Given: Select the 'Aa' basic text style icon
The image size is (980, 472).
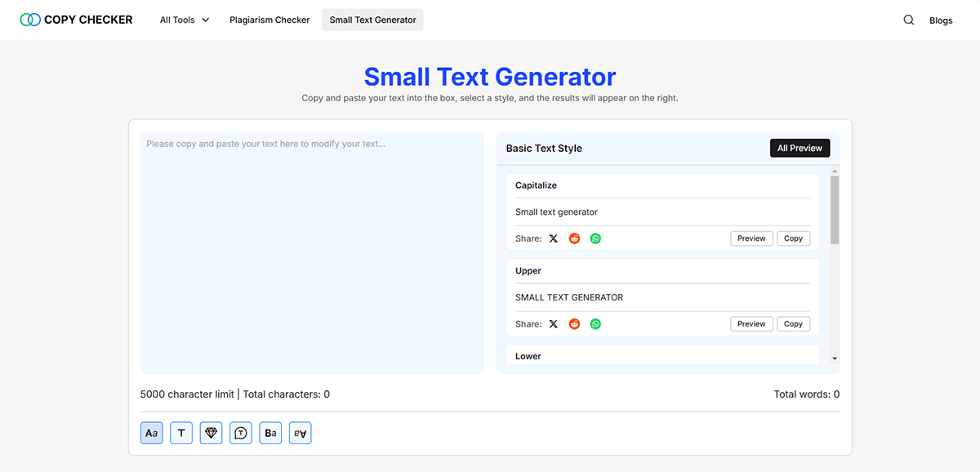Looking at the screenshot, I should (x=152, y=434).
